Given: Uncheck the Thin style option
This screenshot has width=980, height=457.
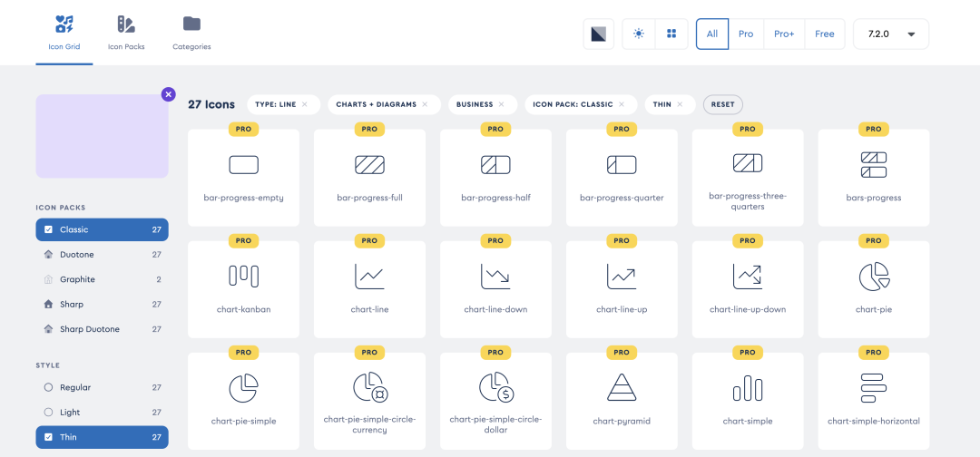Looking at the screenshot, I should (x=102, y=437).
